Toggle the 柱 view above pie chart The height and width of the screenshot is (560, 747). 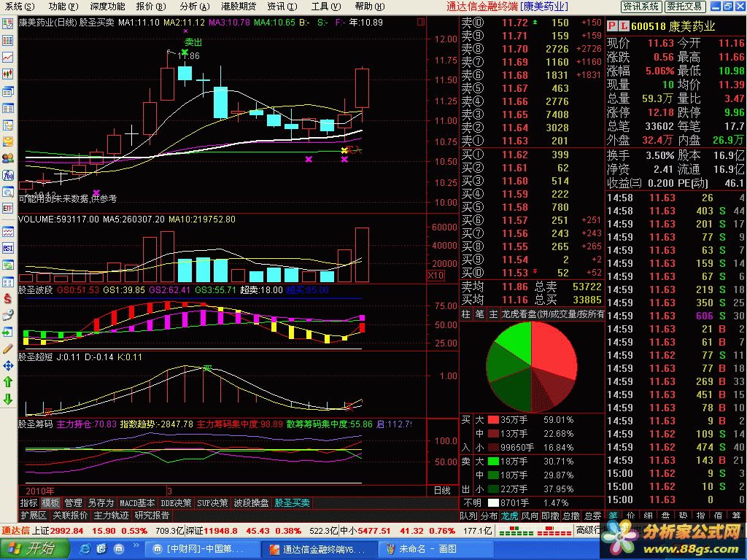(466, 314)
